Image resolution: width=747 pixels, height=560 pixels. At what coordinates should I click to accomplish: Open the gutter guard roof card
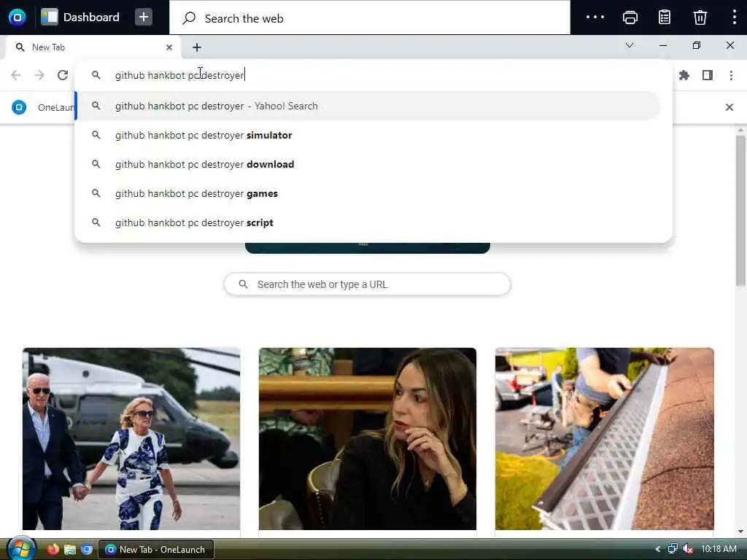coord(604,438)
